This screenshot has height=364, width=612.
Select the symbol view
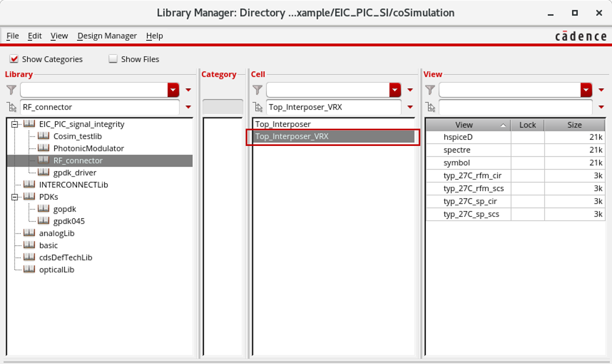point(515,163)
